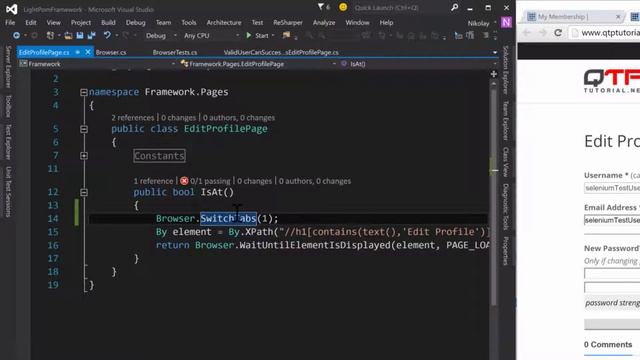The height and width of the screenshot is (360, 640).
Task: Click the yellow feedback smiley icon
Action: coord(343,7)
